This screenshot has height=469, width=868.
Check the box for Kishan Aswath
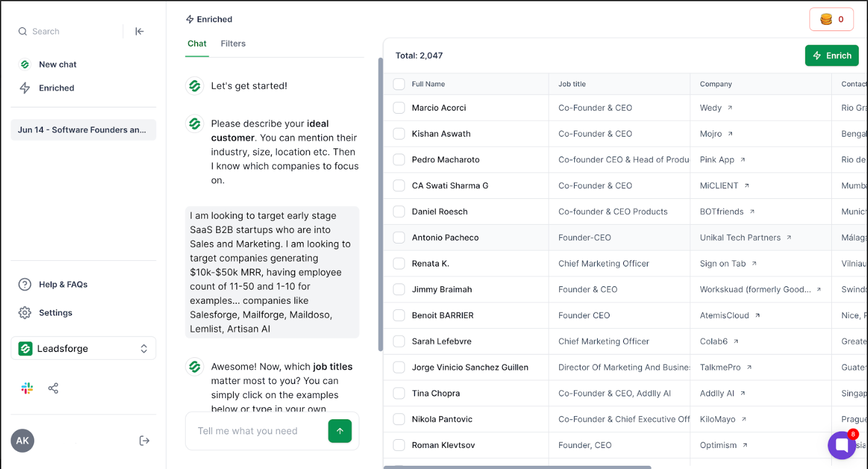[399, 134]
